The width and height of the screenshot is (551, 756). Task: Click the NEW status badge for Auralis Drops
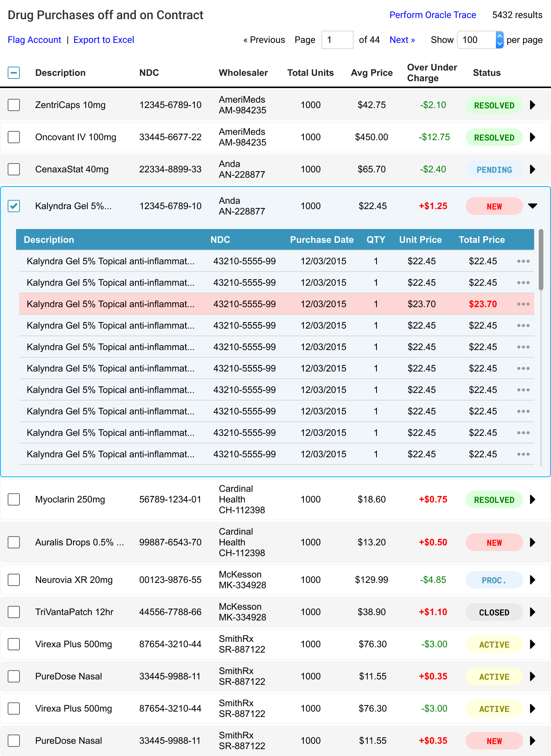[494, 542]
